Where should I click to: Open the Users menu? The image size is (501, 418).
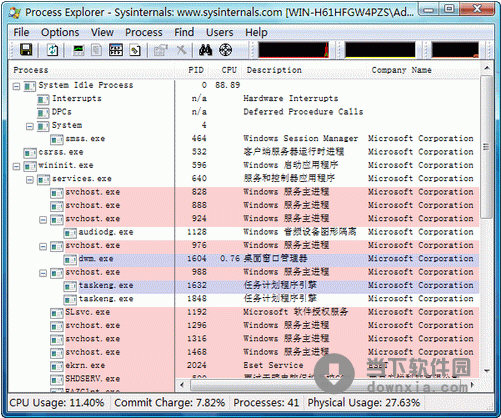(219, 32)
